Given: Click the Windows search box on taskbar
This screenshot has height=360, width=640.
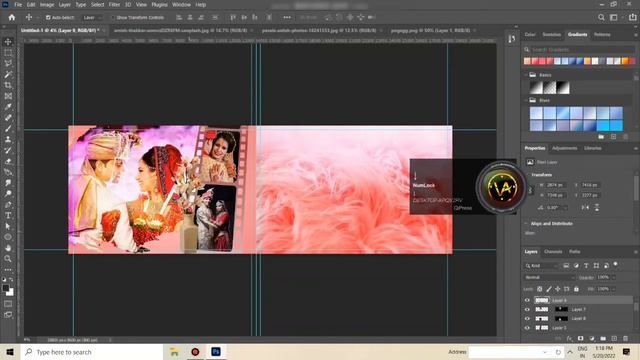Looking at the screenshot, I should pos(92,352).
